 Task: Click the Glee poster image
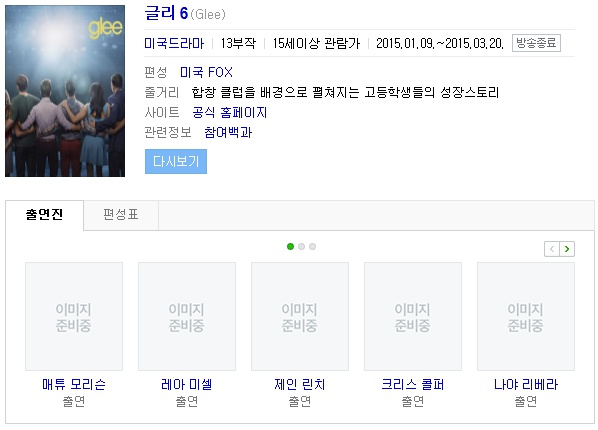click(x=65, y=91)
